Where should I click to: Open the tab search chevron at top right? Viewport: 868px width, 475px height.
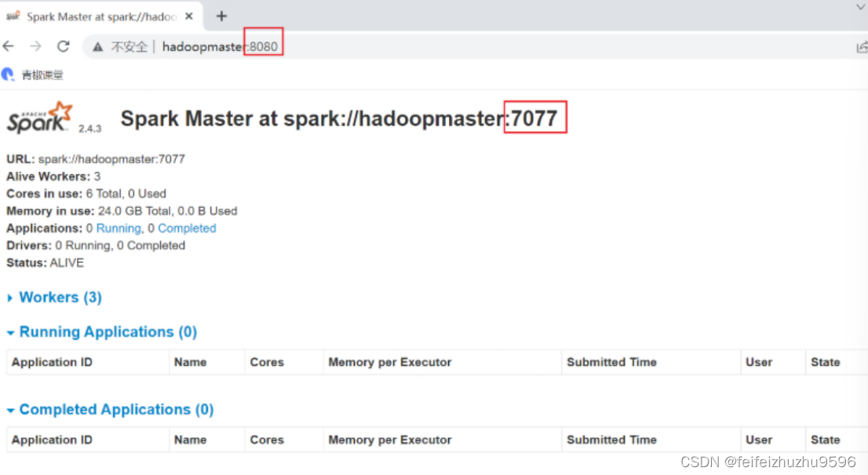(x=862, y=7)
